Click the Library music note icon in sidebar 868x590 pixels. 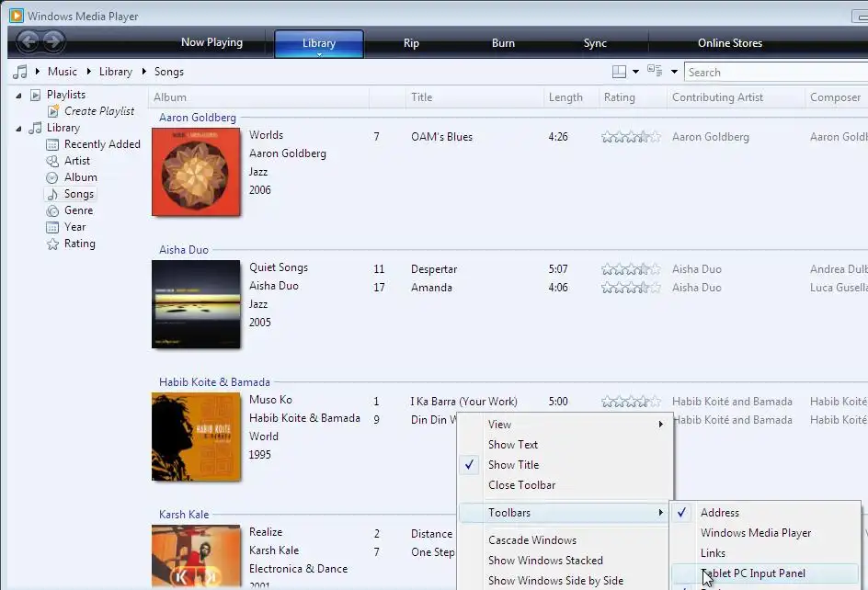click(x=36, y=128)
